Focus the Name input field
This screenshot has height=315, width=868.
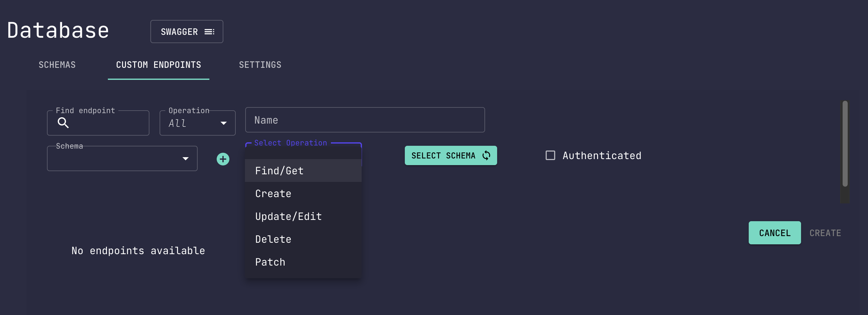(365, 120)
